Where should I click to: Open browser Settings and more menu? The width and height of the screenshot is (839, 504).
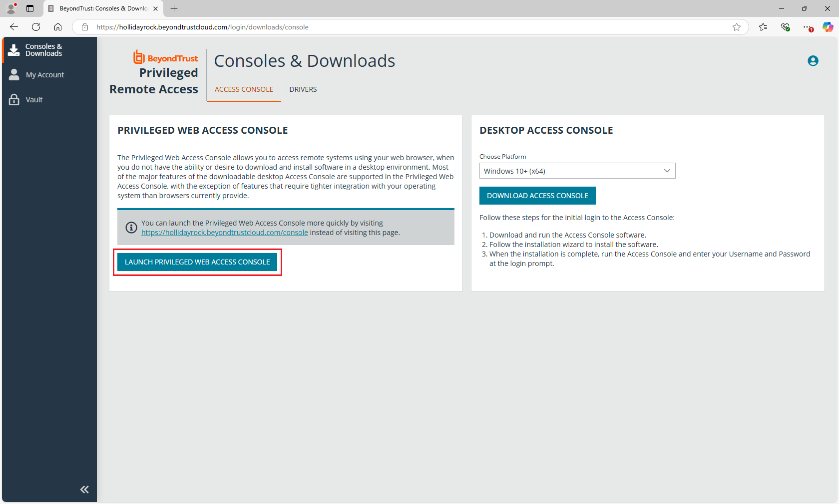[808, 27]
